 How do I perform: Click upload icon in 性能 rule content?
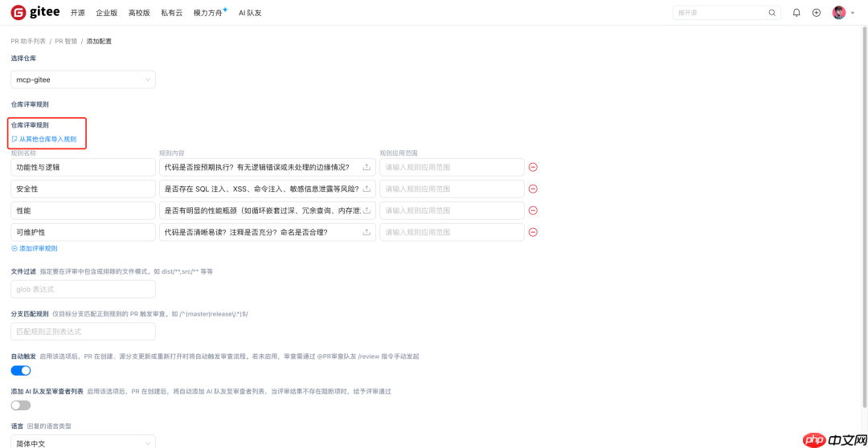tap(366, 210)
